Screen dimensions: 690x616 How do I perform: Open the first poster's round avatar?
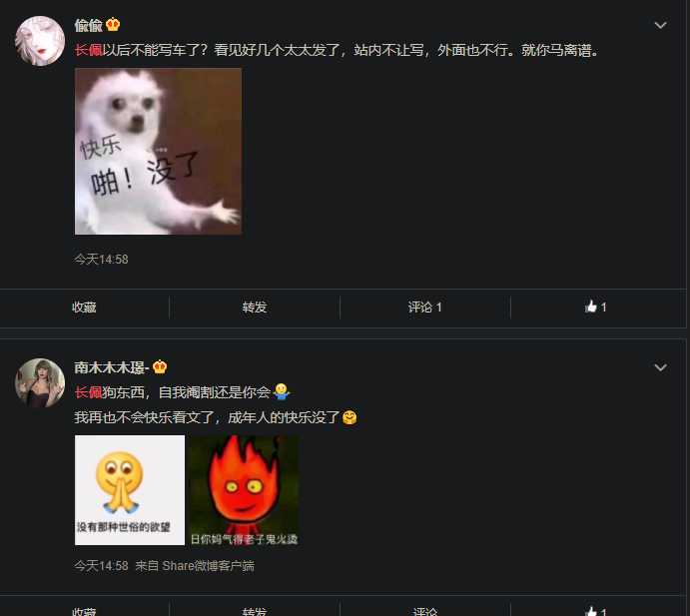tap(40, 41)
